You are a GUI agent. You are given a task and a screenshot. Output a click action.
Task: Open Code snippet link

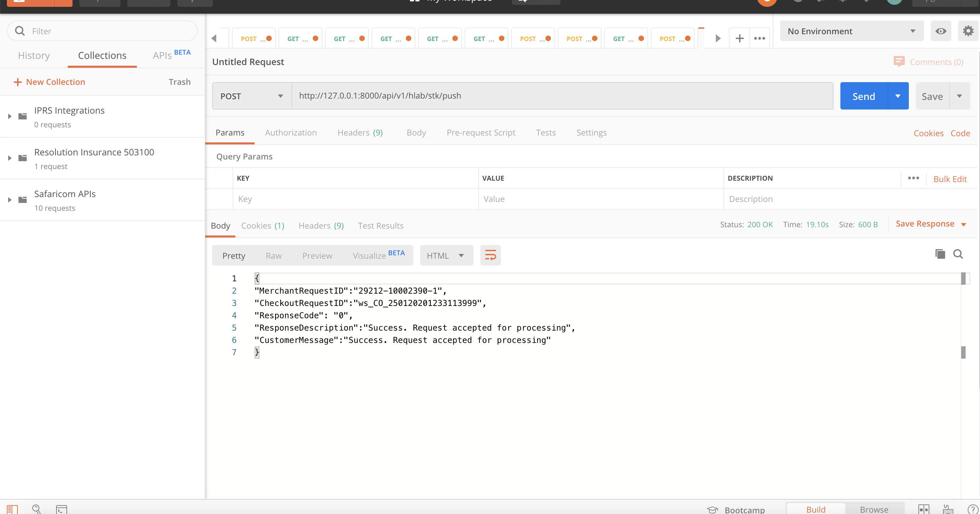[x=960, y=133]
